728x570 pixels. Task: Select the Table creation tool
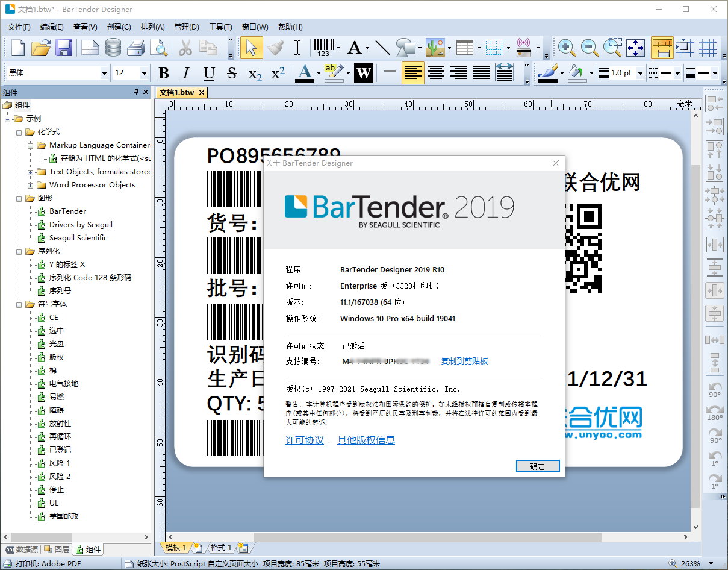[x=464, y=48]
